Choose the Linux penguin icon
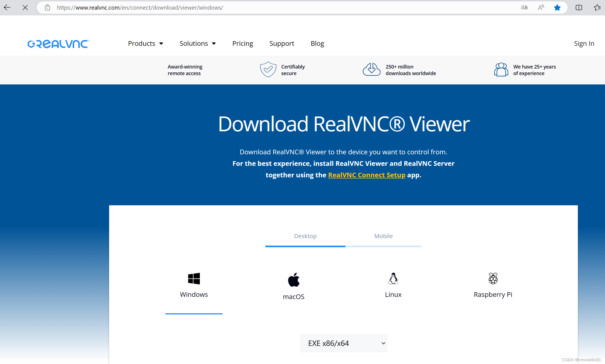The height and width of the screenshot is (364, 605). [393, 279]
